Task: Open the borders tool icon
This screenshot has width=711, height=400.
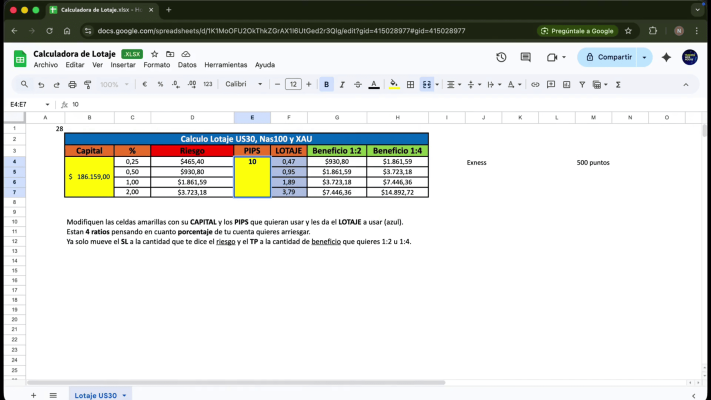Action: click(410, 84)
